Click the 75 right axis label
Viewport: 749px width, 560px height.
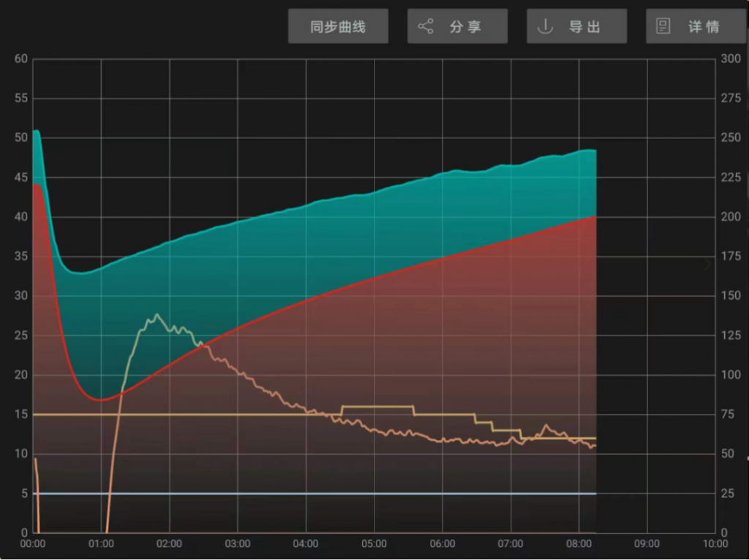point(728,414)
